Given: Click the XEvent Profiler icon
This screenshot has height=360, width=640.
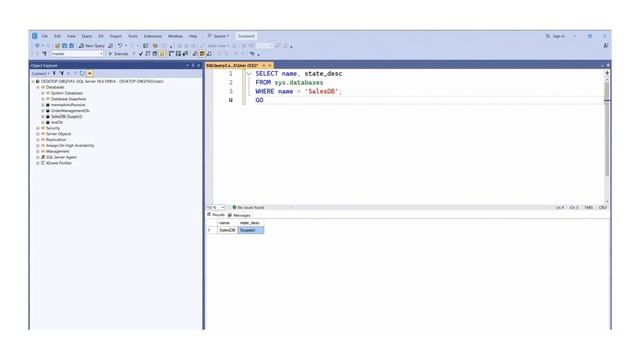Looking at the screenshot, I should (43, 163).
